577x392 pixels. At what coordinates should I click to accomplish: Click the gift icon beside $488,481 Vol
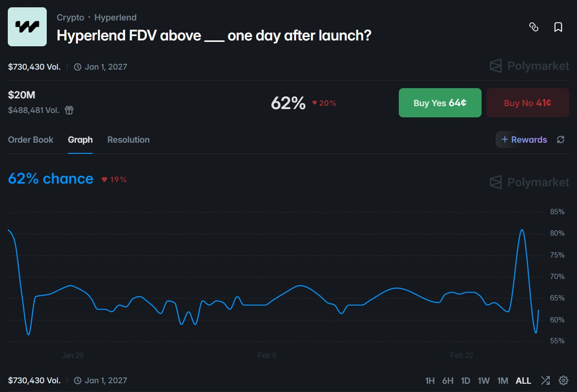pos(69,110)
